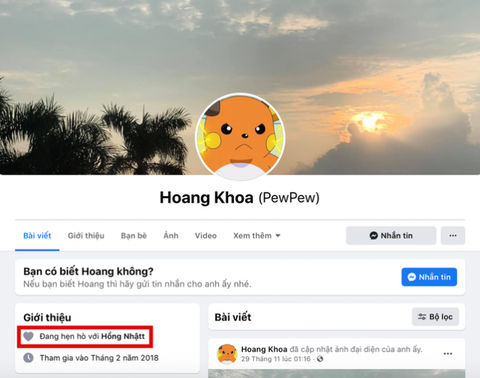Click the Hoang Khoa post author name
Viewport: 480px width, 378px height.
click(264, 349)
